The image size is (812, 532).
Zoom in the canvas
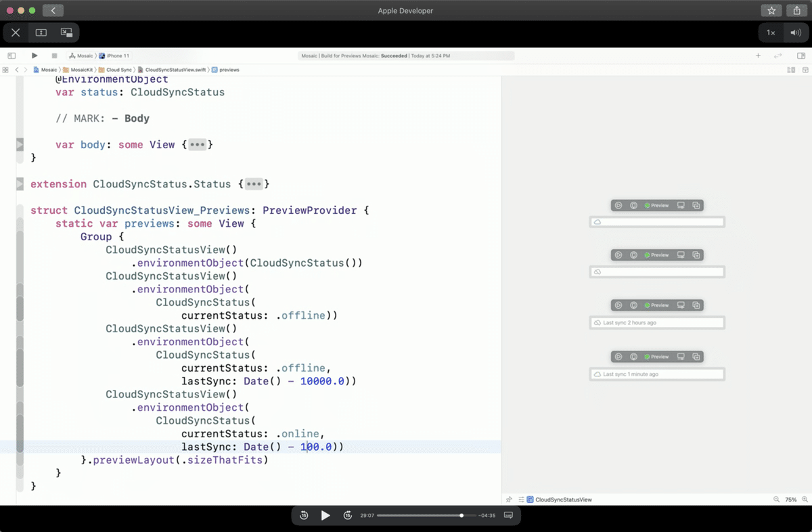point(805,500)
